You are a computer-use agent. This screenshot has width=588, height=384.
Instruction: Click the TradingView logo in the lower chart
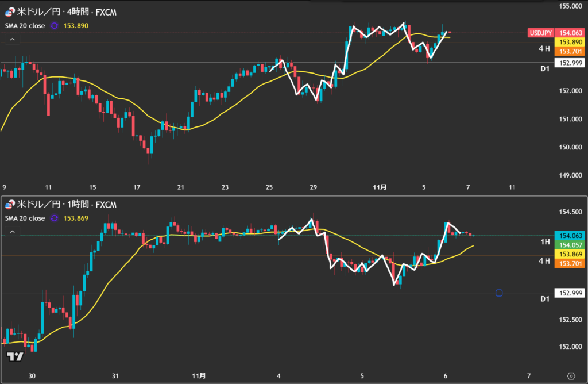[x=15, y=356]
